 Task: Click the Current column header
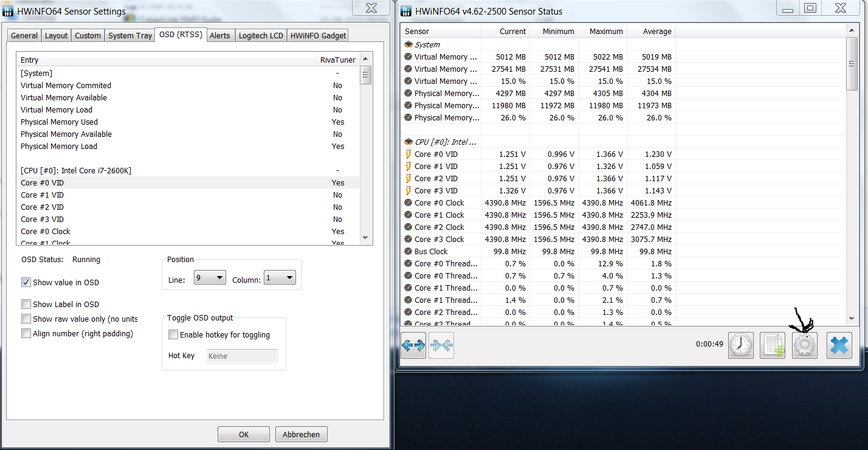pos(505,32)
